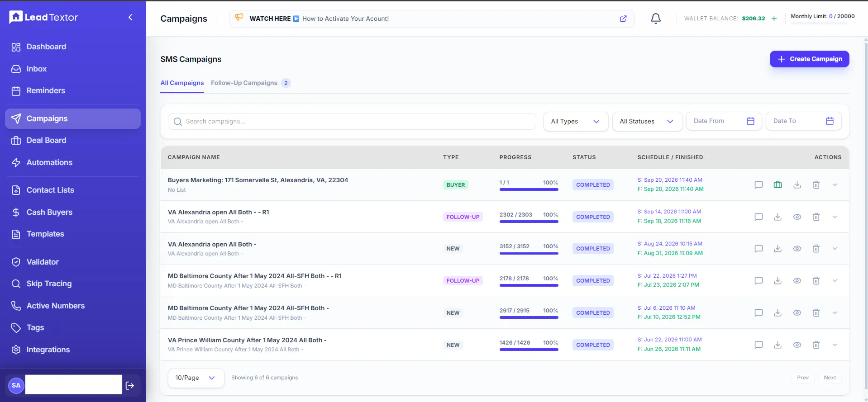Open messages for VA Alexandria R1 campaign

tap(758, 217)
